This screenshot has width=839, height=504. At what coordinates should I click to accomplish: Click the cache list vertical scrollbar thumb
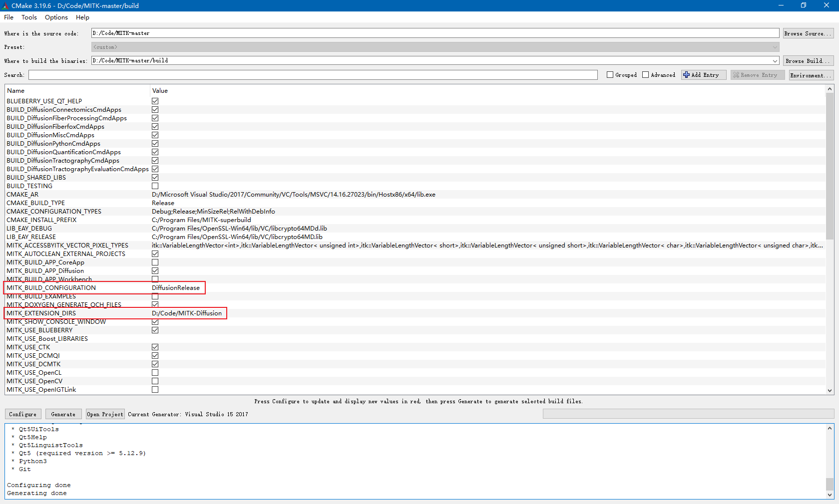[x=830, y=167]
